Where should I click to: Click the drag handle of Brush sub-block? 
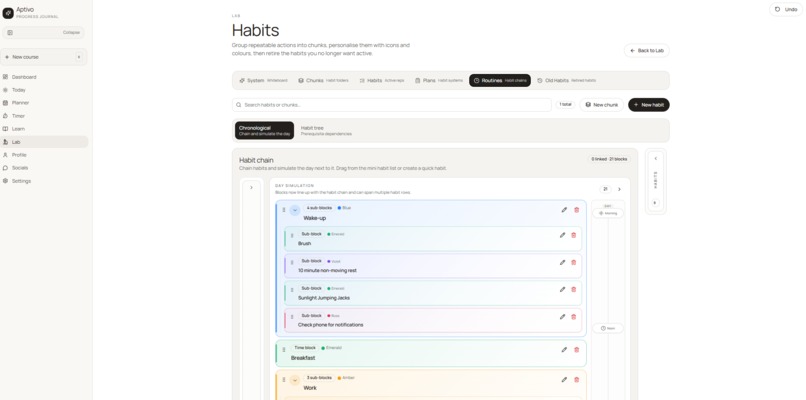coord(292,235)
